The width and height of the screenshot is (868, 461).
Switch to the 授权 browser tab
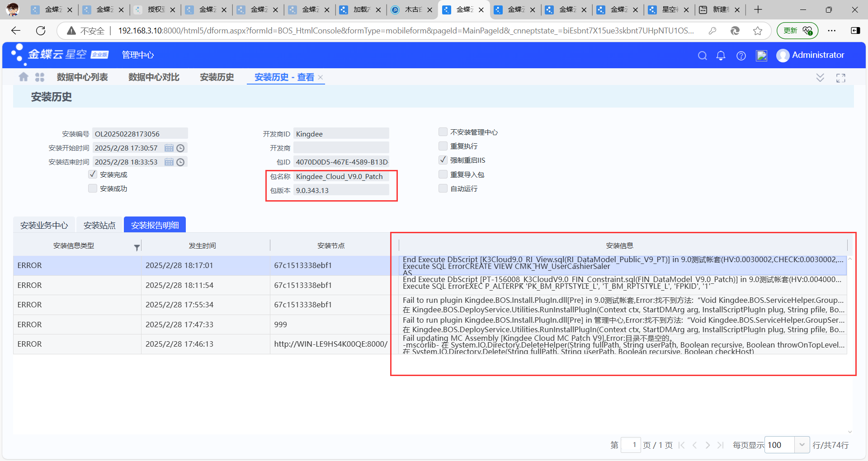tap(156, 9)
